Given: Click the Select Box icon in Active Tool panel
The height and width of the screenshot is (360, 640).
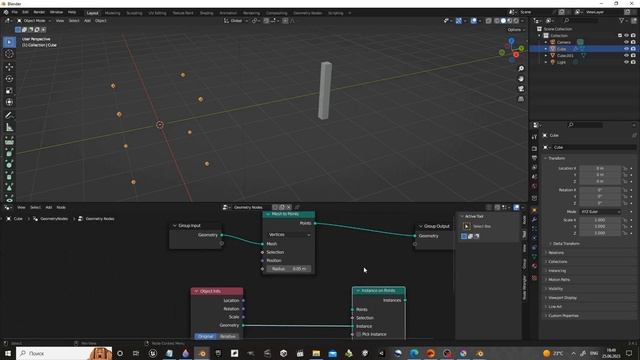Looking at the screenshot, I should click(466, 226).
